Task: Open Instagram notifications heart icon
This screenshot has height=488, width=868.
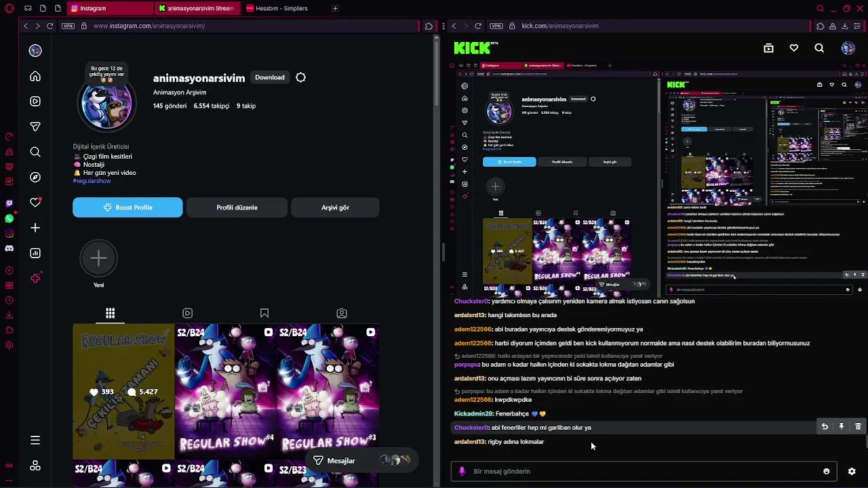Action: [x=35, y=203]
